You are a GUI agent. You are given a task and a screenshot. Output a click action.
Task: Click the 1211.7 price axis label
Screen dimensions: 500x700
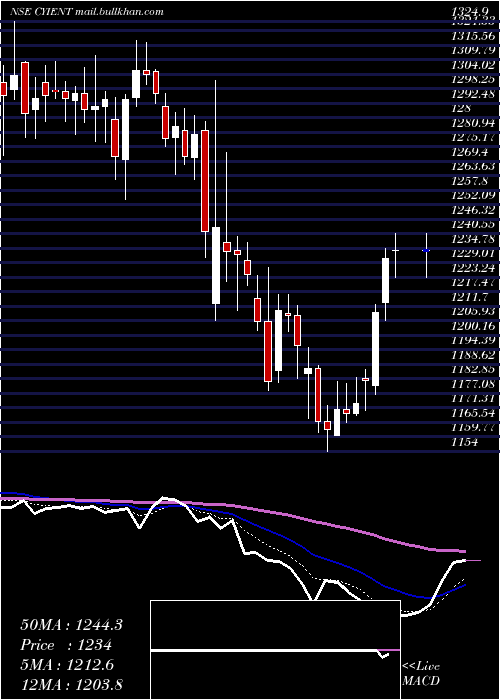click(470, 296)
